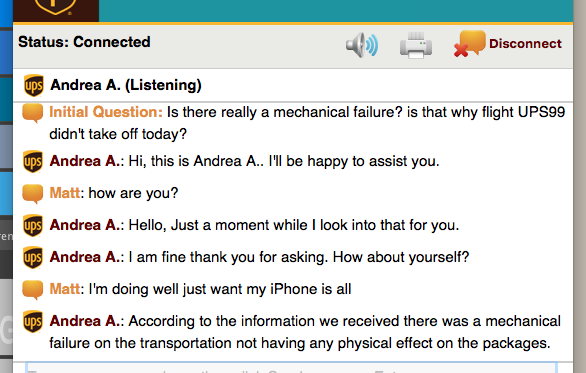
Task: Click the last message about physical effect on packages
Action: 305,332
